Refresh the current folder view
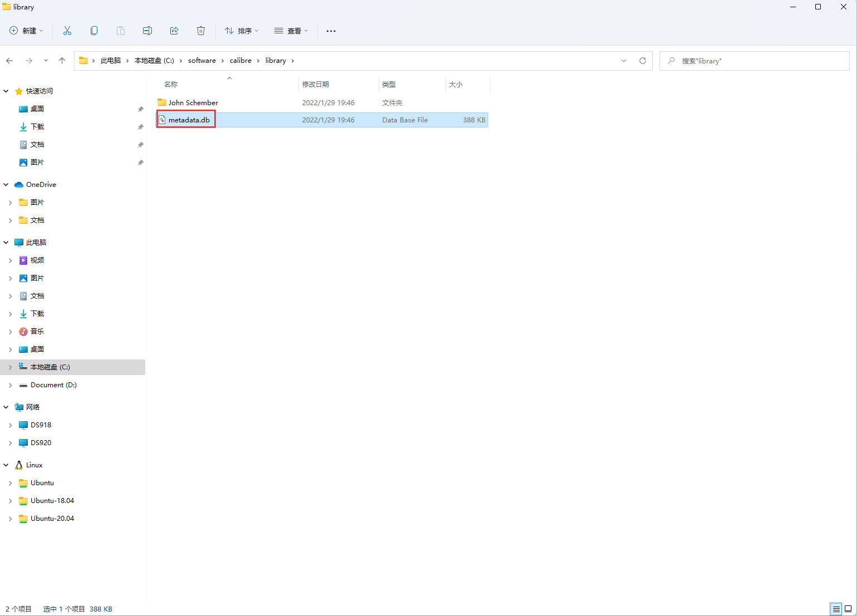The width and height of the screenshot is (857, 616). pyautogui.click(x=643, y=61)
